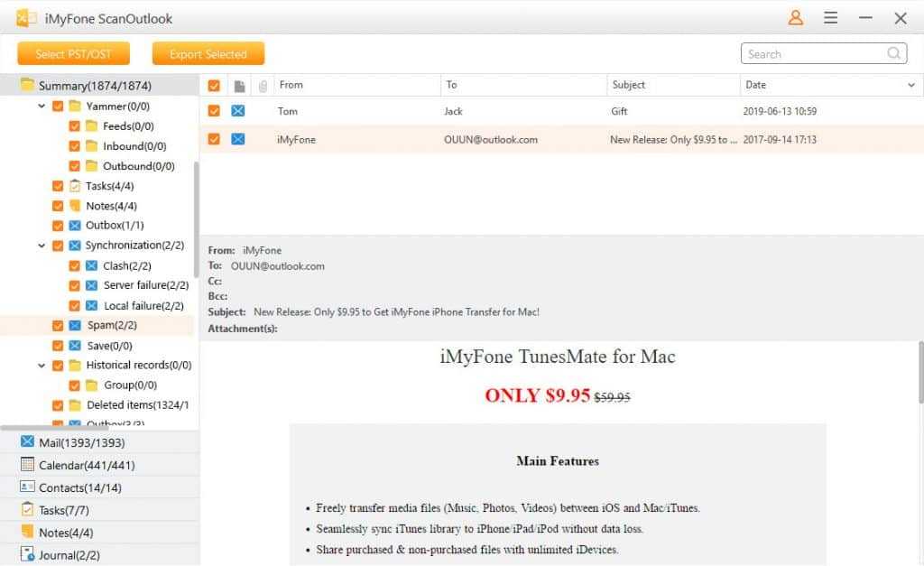
Task: Click the Journal icon in the sidebar
Action: (x=27, y=555)
